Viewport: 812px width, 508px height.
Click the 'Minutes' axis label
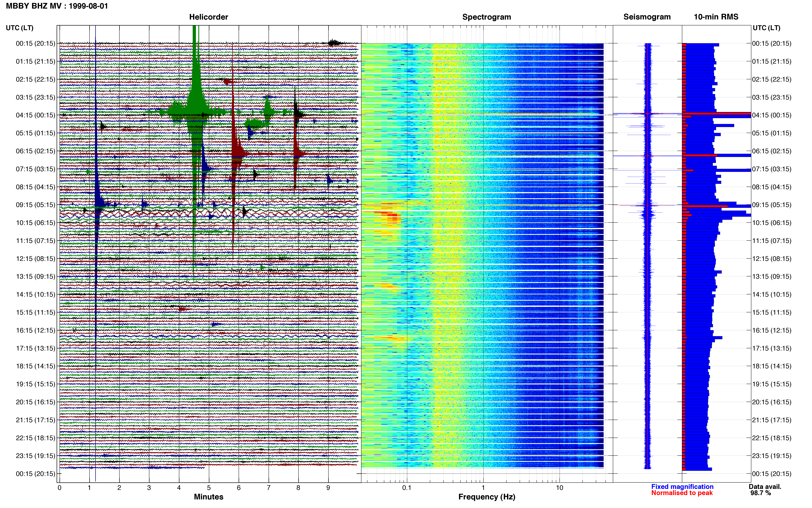pos(209,497)
